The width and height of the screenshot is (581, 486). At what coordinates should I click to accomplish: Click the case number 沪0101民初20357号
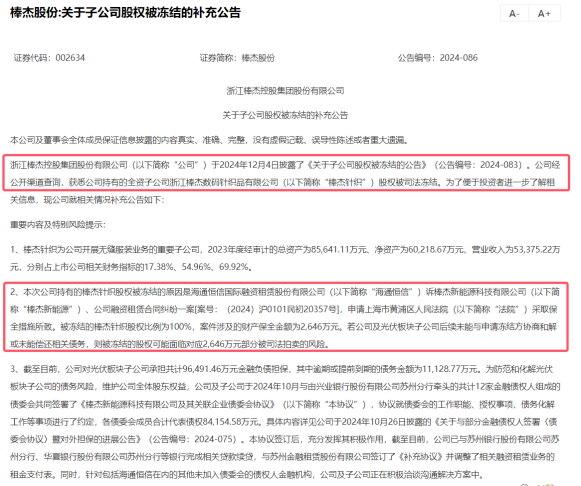[298, 310]
